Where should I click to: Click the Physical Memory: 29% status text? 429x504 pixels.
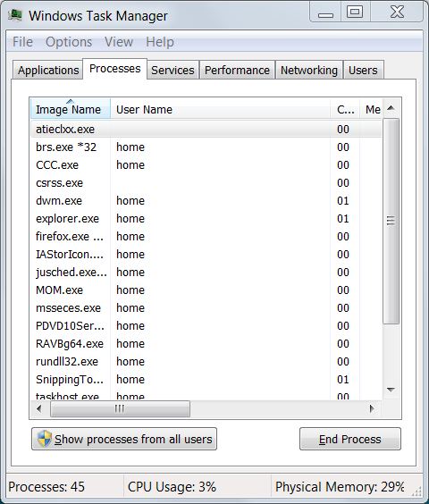pyautogui.click(x=340, y=487)
